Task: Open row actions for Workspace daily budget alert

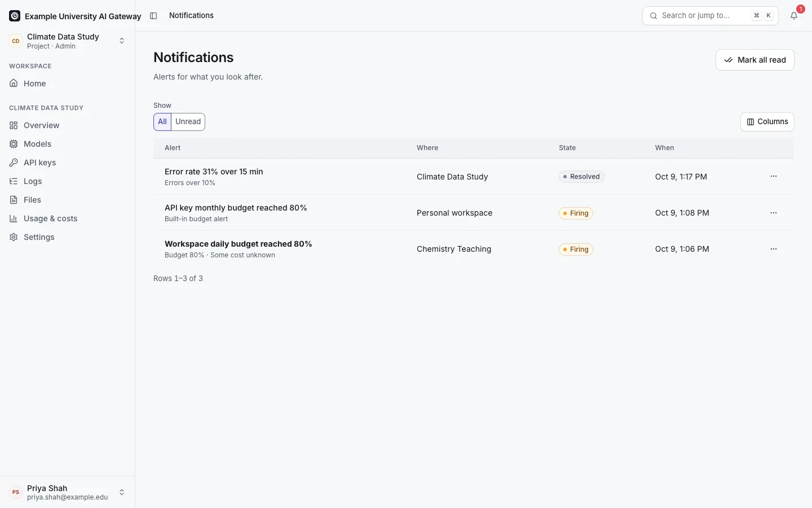Action: point(774,249)
